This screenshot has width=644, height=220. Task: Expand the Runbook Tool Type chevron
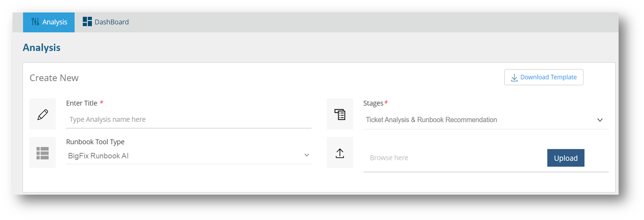(307, 155)
